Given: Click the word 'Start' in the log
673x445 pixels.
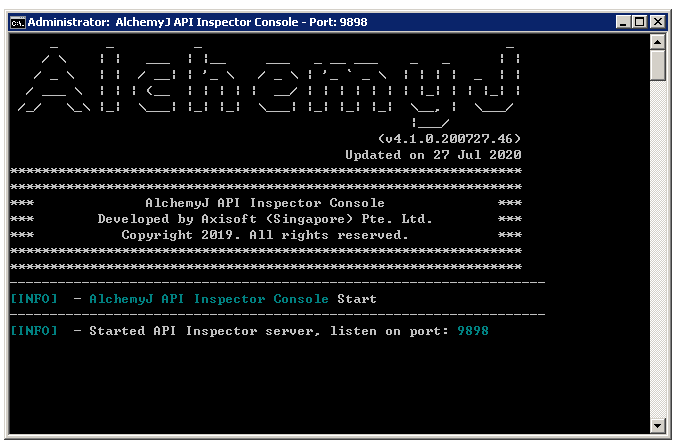Looking at the screenshot, I should tap(357, 299).
